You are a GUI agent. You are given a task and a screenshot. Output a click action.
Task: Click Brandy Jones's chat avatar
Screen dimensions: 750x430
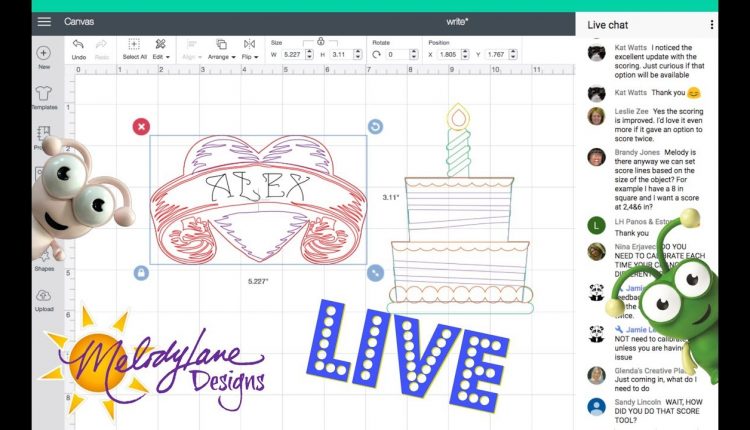click(x=596, y=157)
